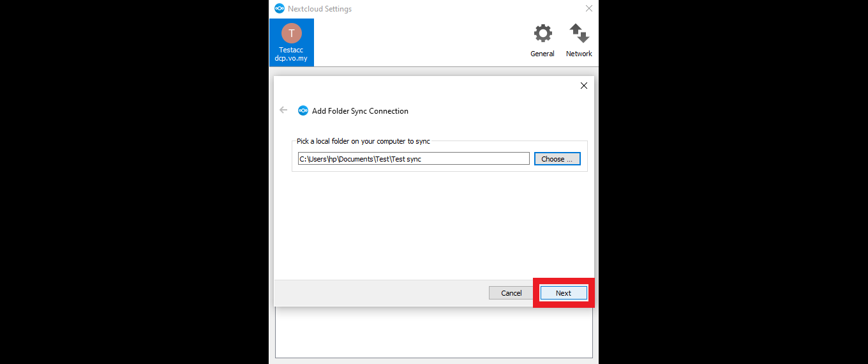This screenshot has height=364, width=868.
Task: Click the Nextcloud Settings window title text
Action: [x=320, y=9]
